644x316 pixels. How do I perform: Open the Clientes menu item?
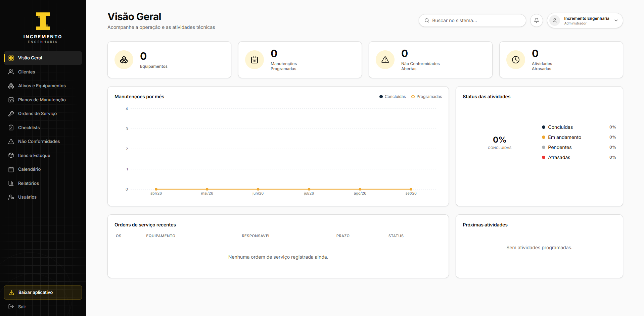(x=43, y=72)
